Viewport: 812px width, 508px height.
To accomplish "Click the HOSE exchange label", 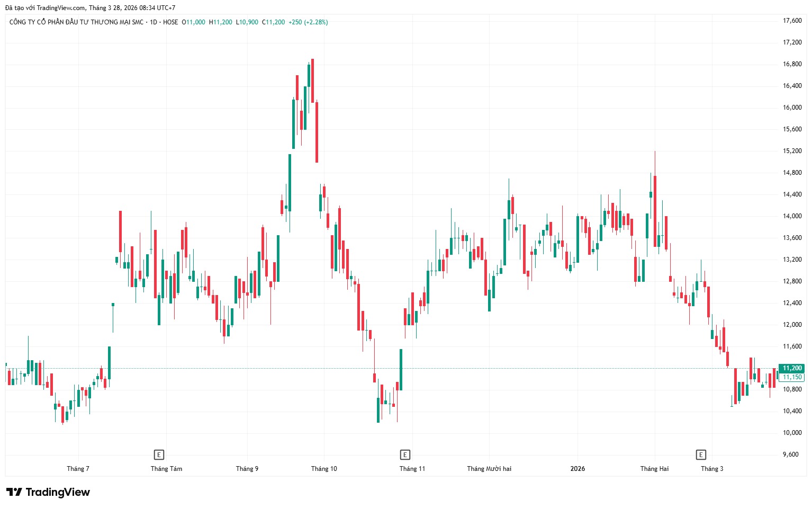I will tap(170, 22).
